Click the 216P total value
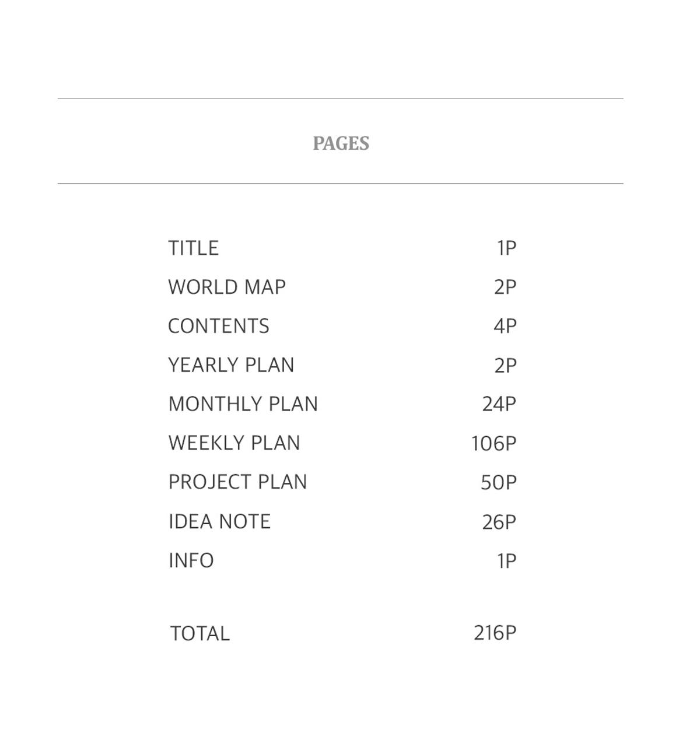Screen dimensions: 700x754 click(495, 633)
